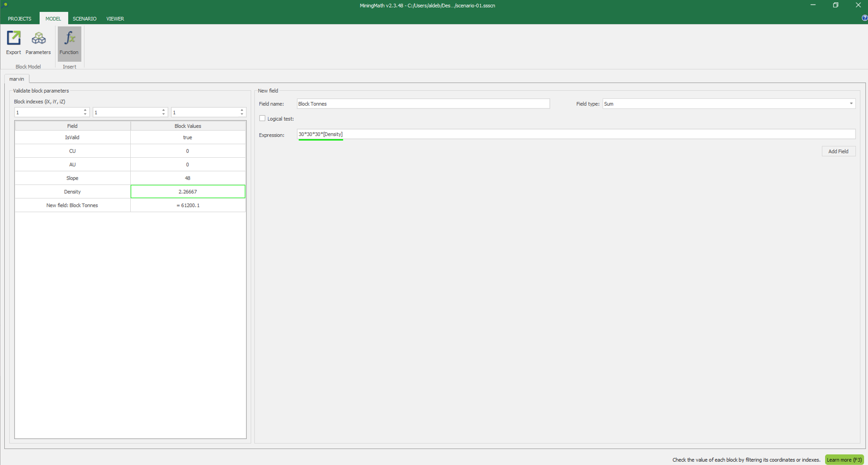
Task: Increment the iZ block index spinner
Action: (242, 110)
